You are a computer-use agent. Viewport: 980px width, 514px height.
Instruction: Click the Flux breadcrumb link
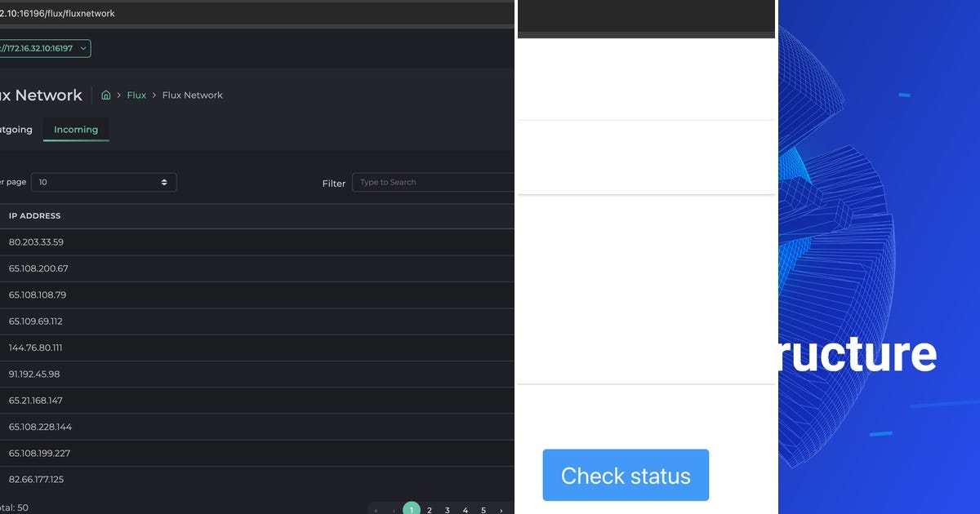[x=136, y=95]
